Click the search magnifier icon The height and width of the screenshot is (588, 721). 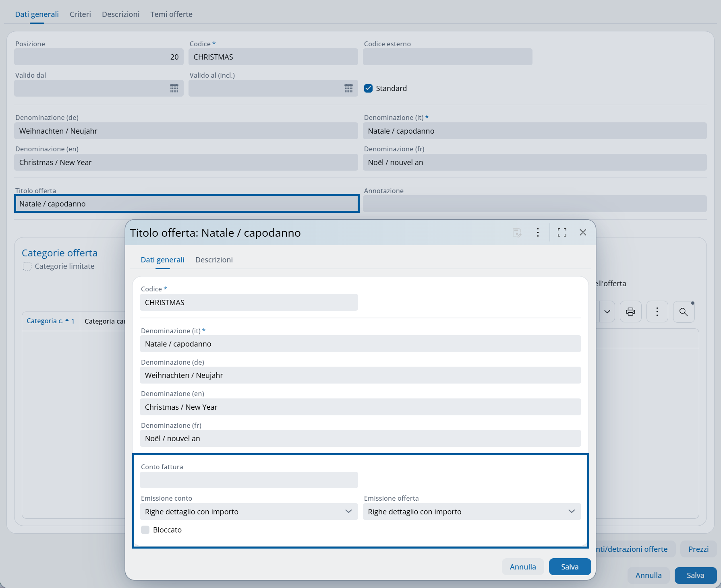click(684, 312)
